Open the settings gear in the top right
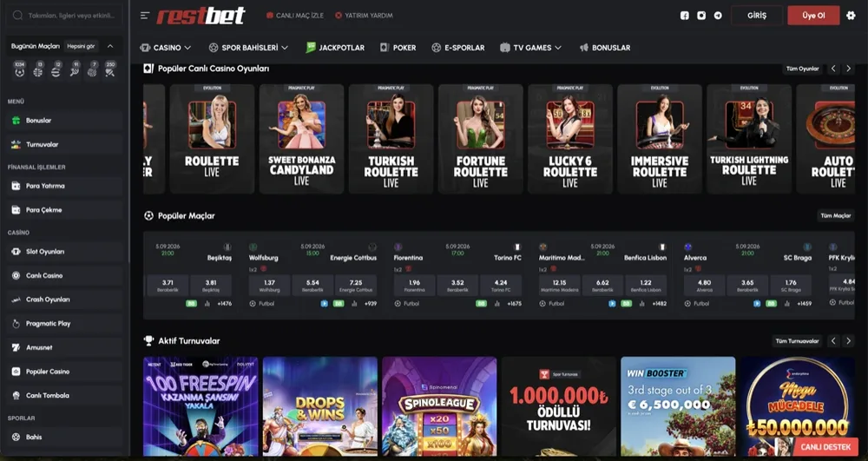The height and width of the screenshot is (461, 868). tap(851, 16)
